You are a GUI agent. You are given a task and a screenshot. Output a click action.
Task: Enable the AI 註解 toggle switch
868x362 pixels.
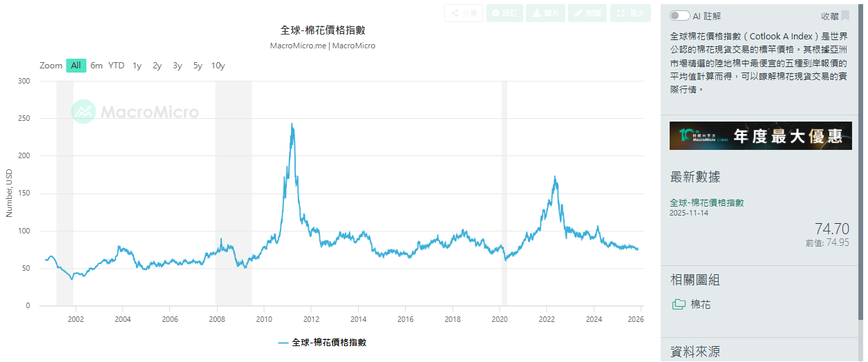coord(679,16)
